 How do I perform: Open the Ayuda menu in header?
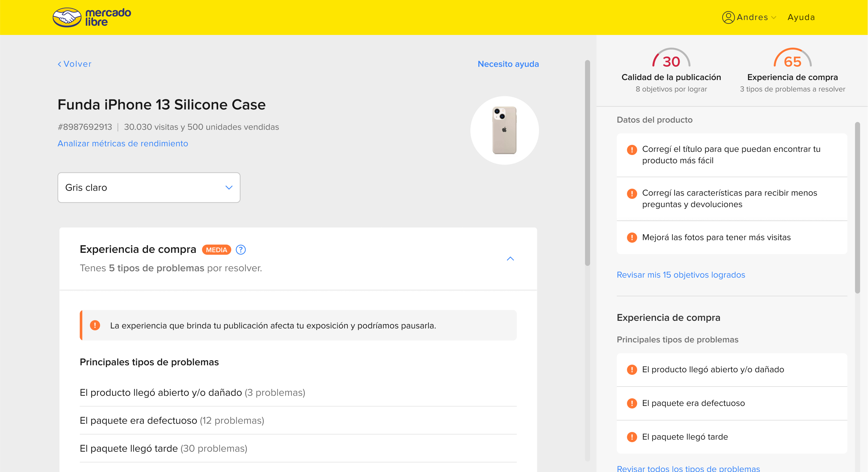[801, 17]
